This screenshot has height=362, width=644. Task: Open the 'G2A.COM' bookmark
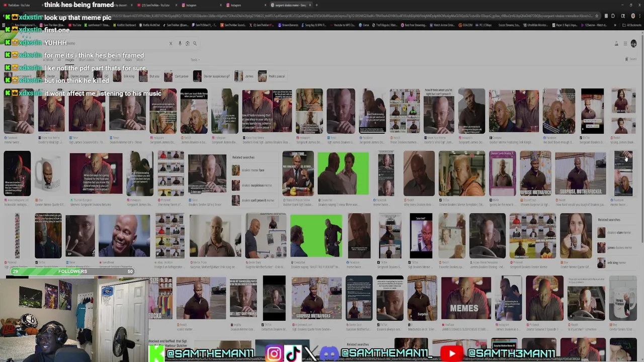[x=465, y=25]
